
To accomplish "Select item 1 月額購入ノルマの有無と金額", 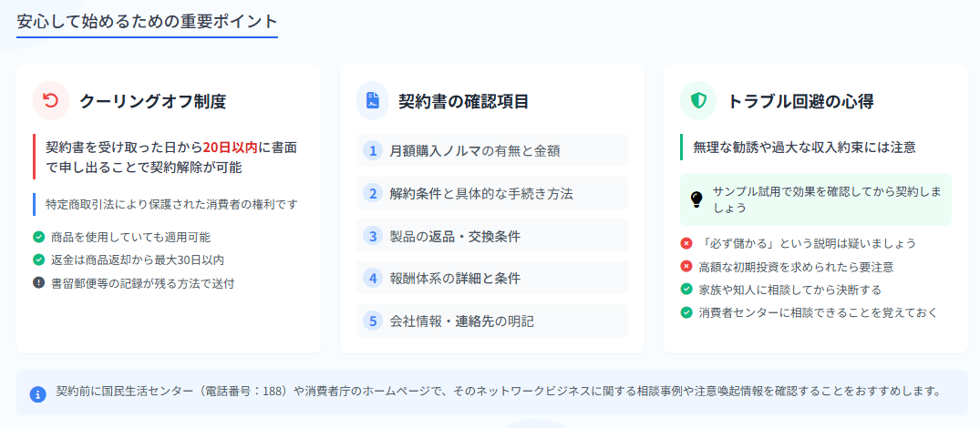I will (492, 150).
